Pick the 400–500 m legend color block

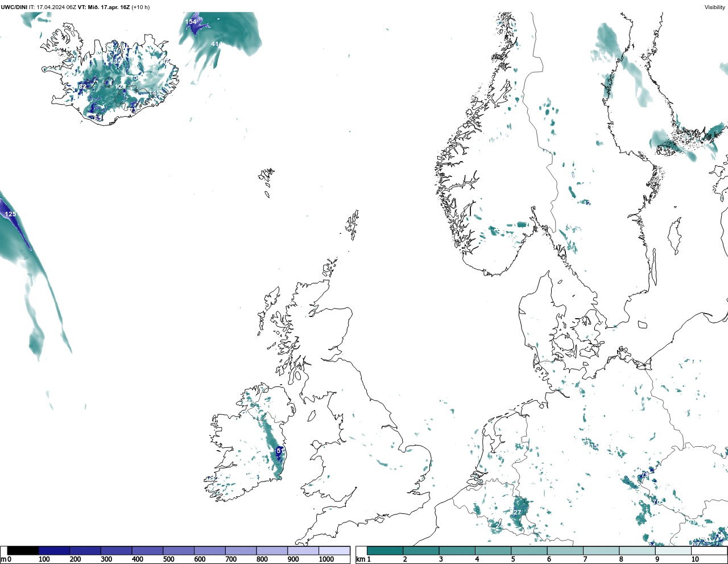(x=148, y=551)
